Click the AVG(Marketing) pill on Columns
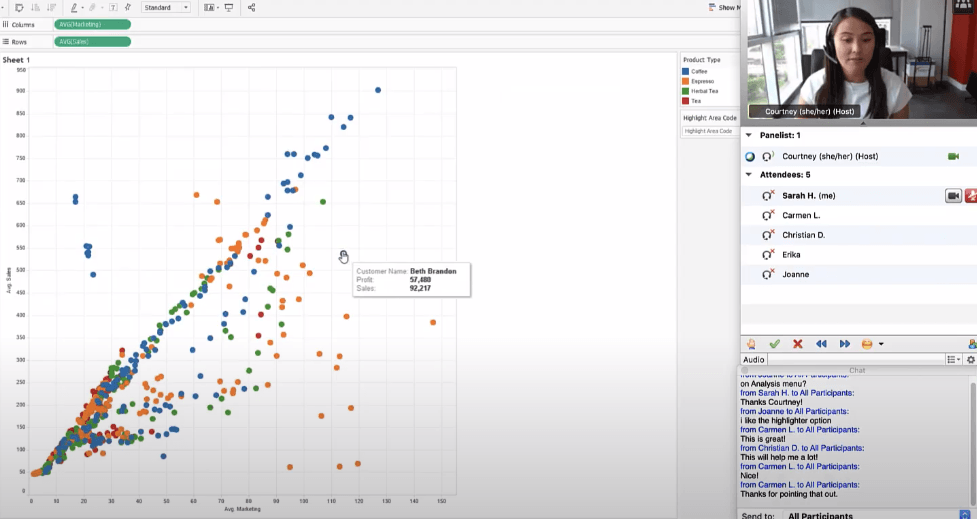977x519 pixels. (x=92, y=24)
